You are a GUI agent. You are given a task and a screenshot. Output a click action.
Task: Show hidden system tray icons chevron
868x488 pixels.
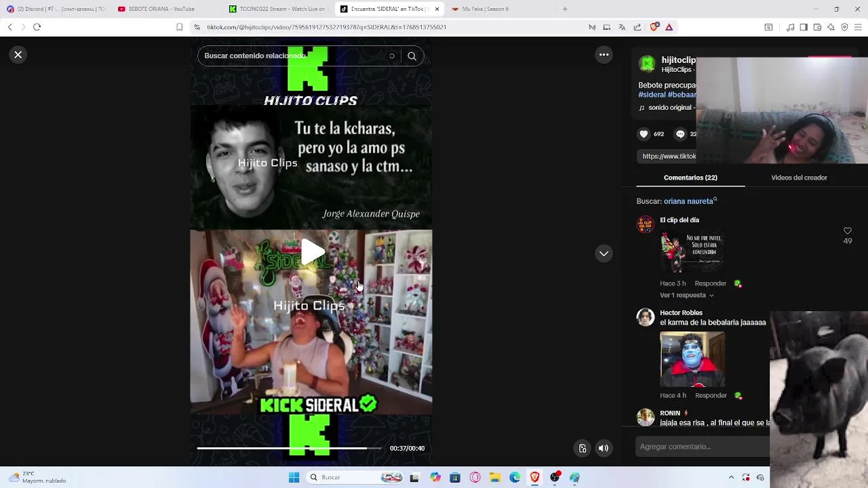pos(731,477)
